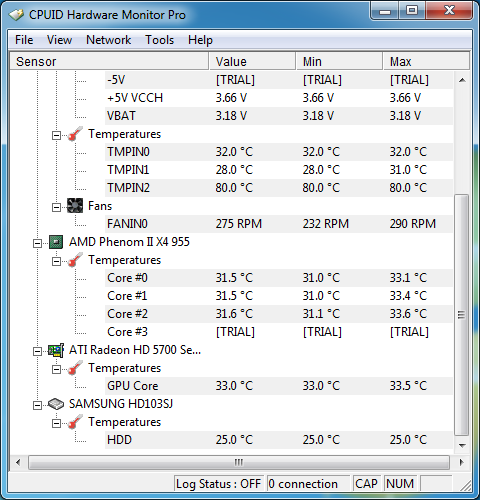Click the vertical scrollbar thumb

tap(462, 314)
